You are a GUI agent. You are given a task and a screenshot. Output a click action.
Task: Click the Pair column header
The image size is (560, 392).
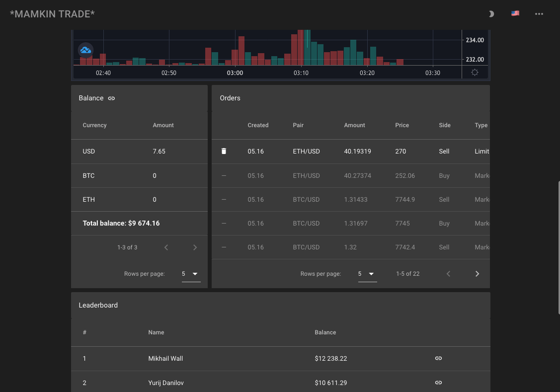298,125
